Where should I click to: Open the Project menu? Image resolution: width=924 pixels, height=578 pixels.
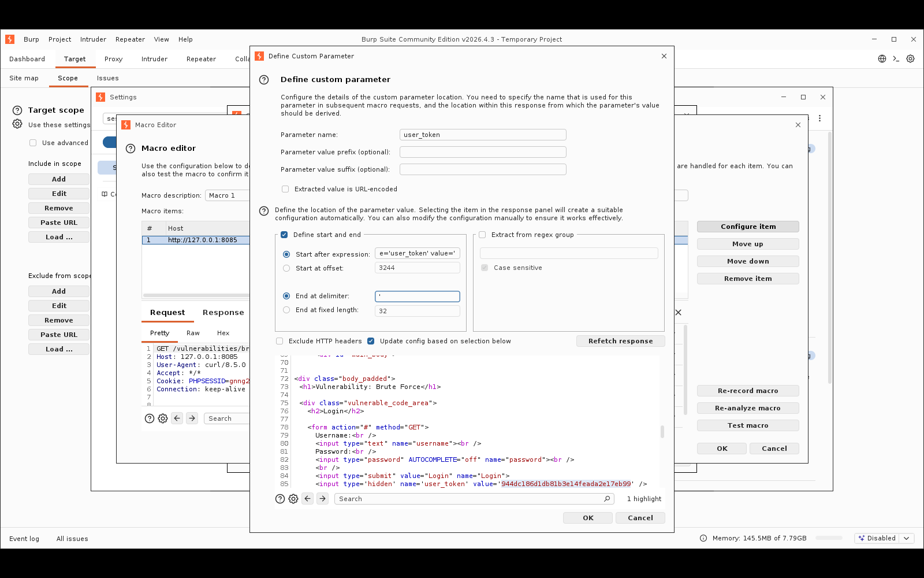60,39
